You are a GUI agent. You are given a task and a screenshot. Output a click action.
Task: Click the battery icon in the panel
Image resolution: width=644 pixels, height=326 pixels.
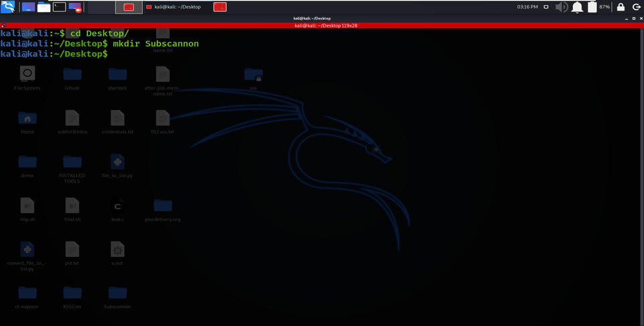coord(592,7)
